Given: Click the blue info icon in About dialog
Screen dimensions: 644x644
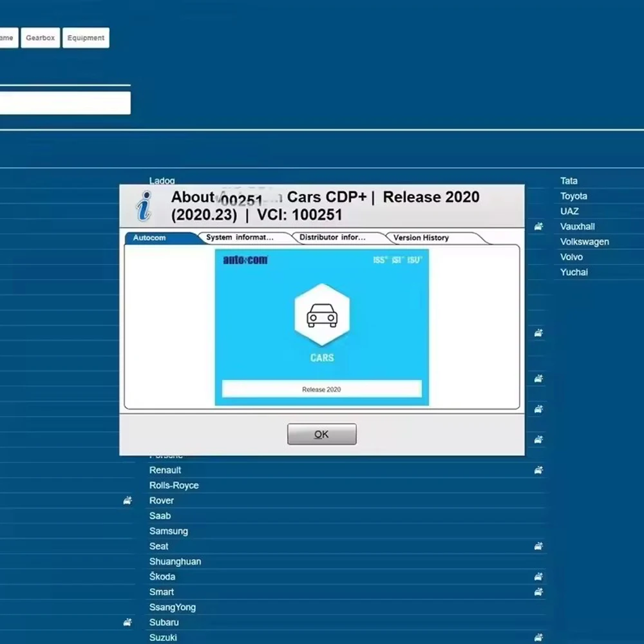Looking at the screenshot, I should [144, 206].
